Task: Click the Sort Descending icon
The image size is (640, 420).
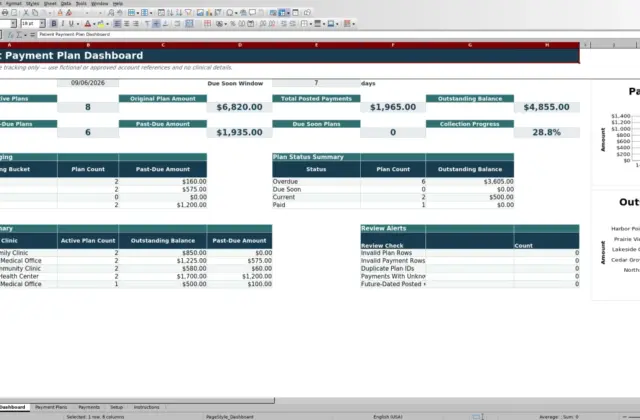Action: coord(179,13)
